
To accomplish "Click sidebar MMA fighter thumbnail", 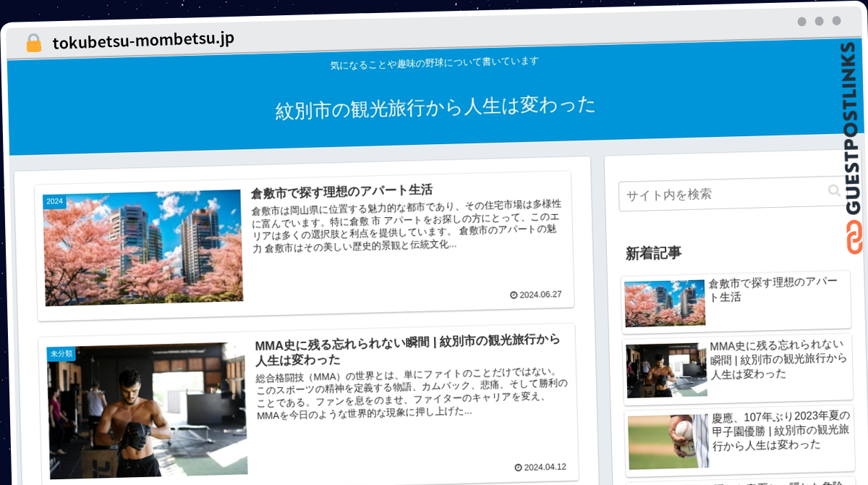I will pos(667,371).
